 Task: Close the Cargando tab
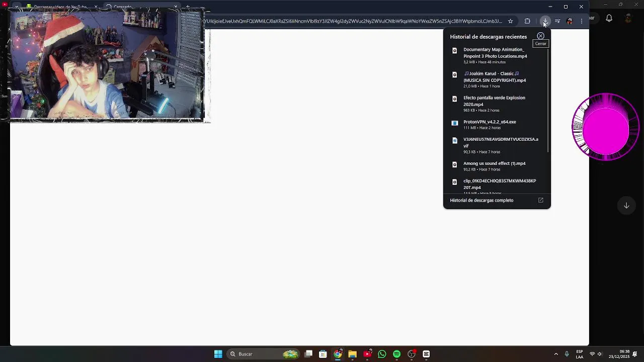coord(176,7)
